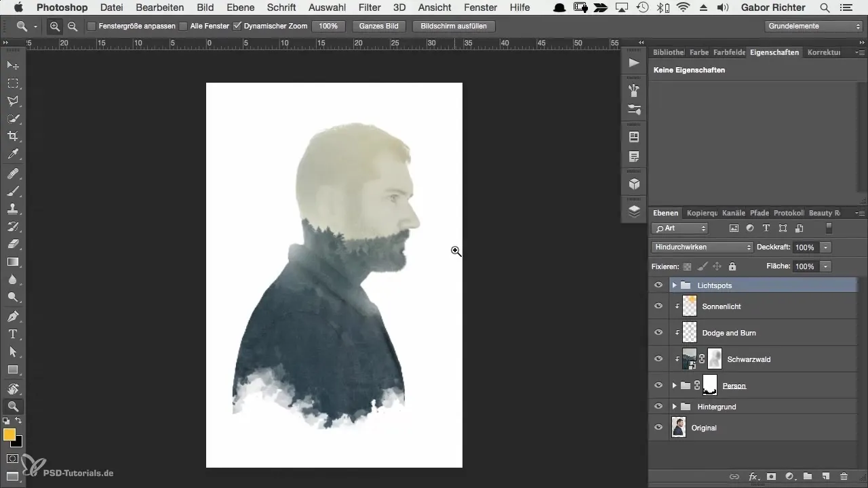Image resolution: width=868 pixels, height=488 pixels.
Task: Select the Dodge tool
Action: tap(13, 297)
